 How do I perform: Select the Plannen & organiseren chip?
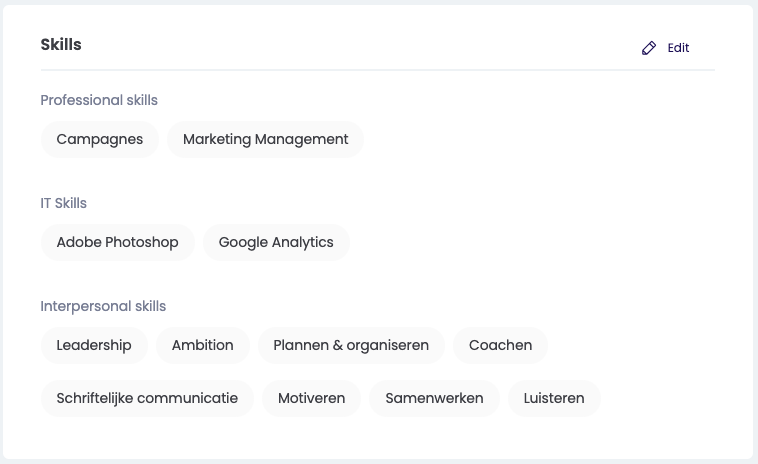click(351, 345)
